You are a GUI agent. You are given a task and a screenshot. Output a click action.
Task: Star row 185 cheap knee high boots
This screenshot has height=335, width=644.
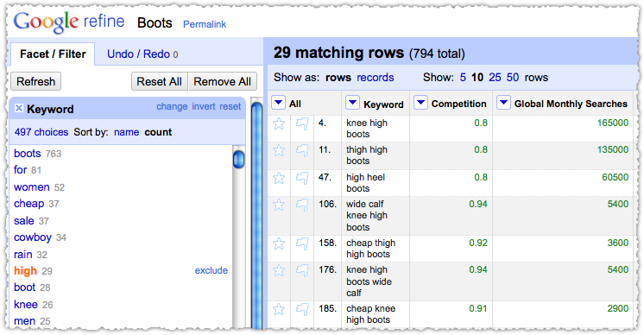tap(279, 309)
